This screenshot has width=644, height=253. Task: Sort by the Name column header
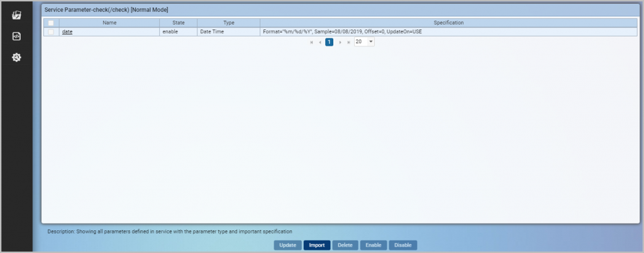tap(109, 23)
